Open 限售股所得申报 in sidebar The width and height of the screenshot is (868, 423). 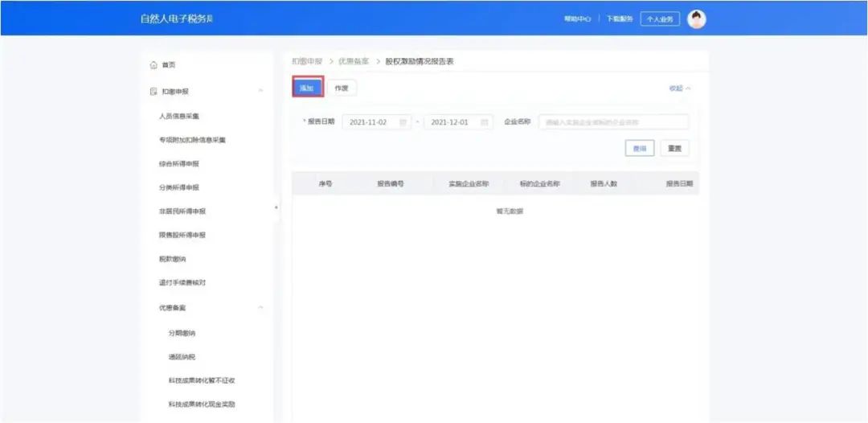click(x=182, y=236)
